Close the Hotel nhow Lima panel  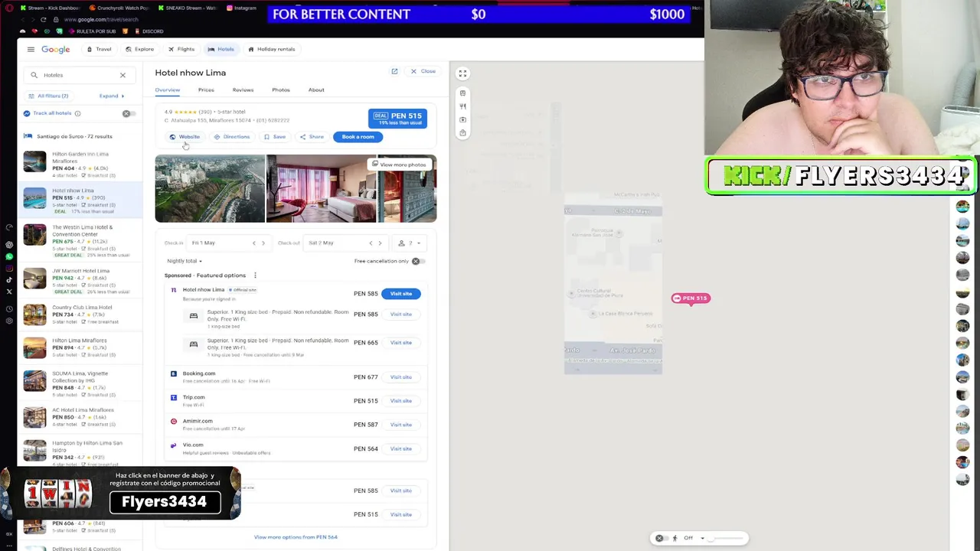click(423, 71)
